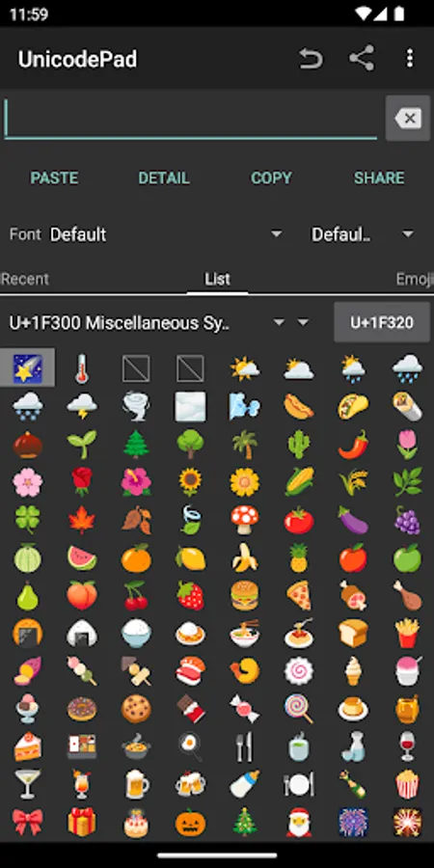Tap the undo arrow icon in the header
This screenshot has width=434, height=868.
click(x=311, y=59)
